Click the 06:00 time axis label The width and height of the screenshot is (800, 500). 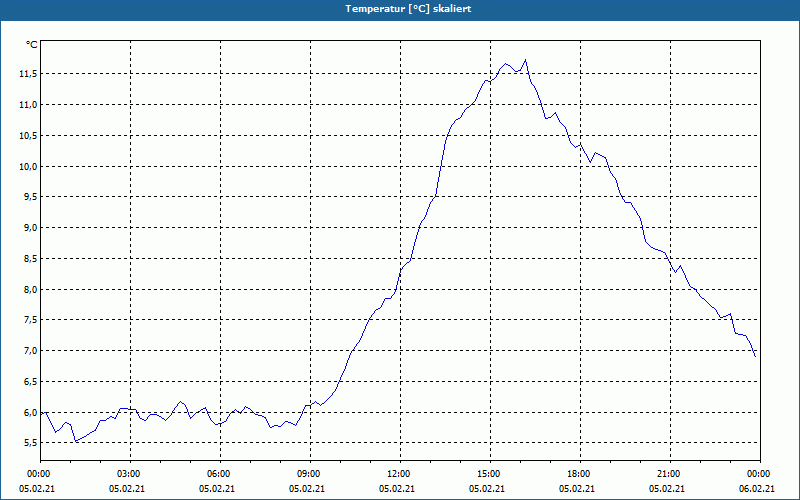220,474
